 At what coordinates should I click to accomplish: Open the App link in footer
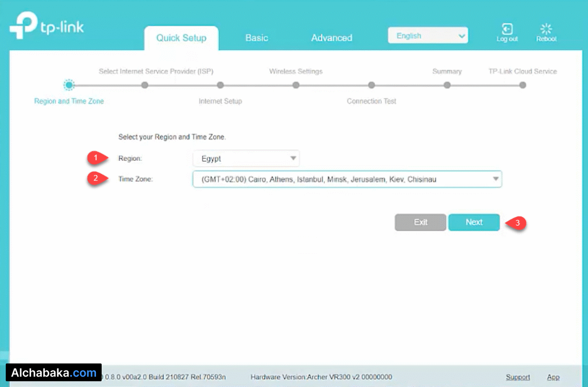553,377
